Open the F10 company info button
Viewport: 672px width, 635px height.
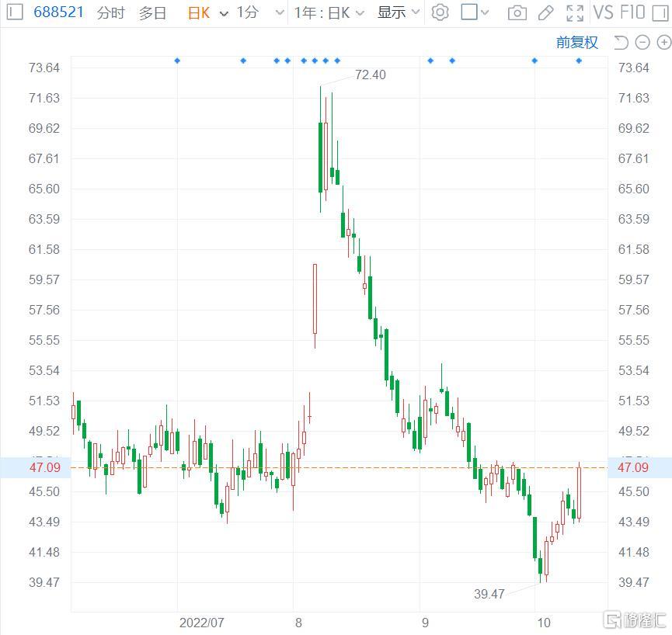(632, 12)
